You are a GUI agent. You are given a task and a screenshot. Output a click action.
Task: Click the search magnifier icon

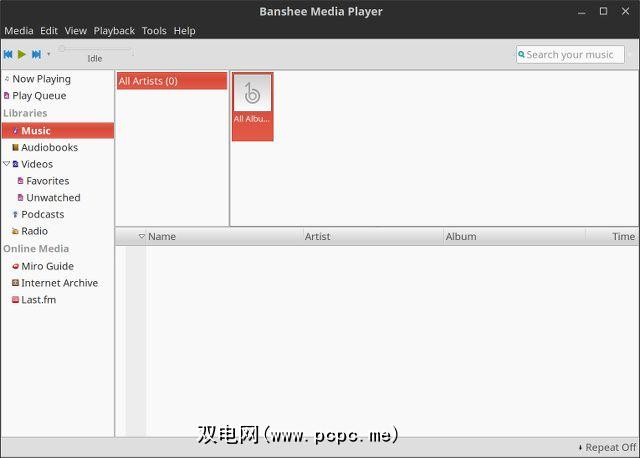click(521, 54)
